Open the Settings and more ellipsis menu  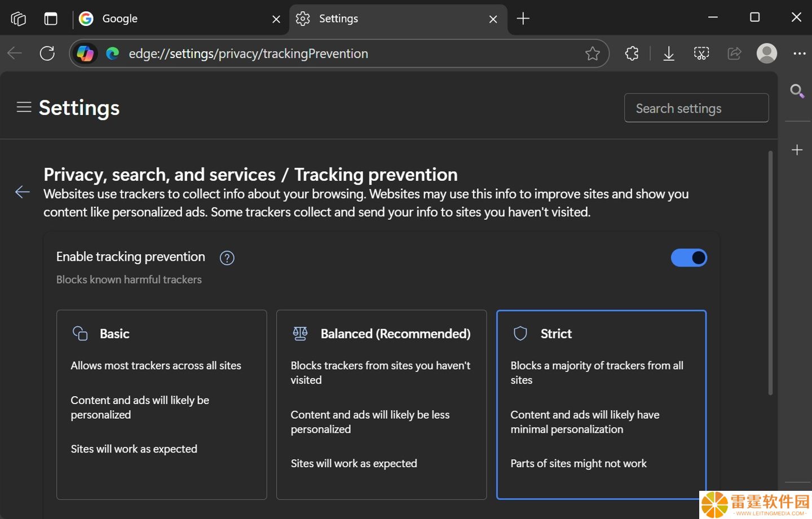click(800, 54)
